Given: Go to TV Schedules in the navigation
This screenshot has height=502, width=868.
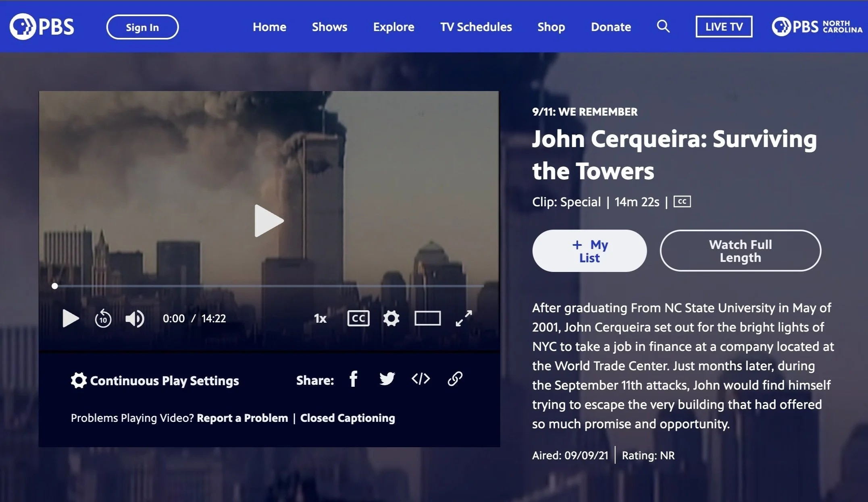Looking at the screenshot, I should 476,27.
